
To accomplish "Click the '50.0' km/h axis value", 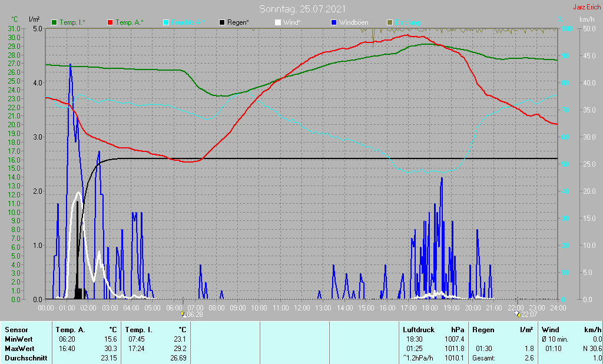I will click(589, 28).
